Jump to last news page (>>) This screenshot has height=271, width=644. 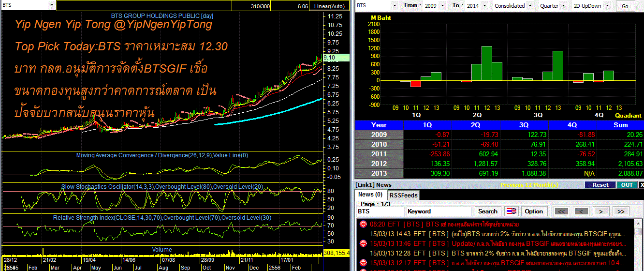(621, 211)
